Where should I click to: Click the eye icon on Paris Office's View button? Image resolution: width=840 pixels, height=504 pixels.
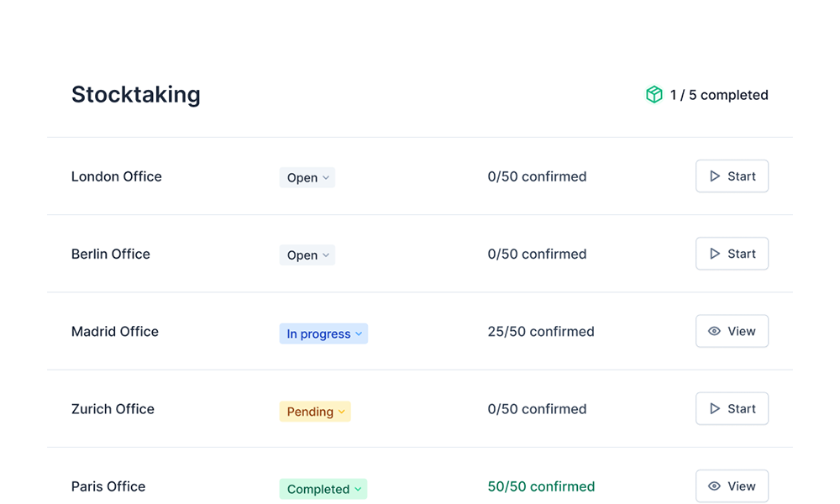pyautogui.click(x=715, y=486)
